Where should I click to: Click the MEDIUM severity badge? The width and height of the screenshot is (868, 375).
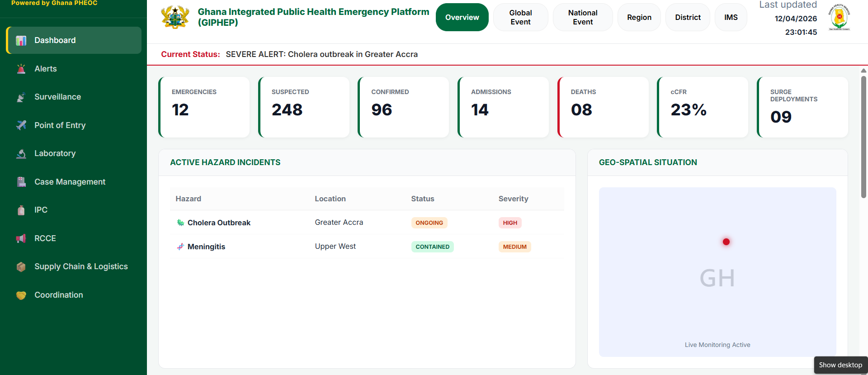[515, 247]
